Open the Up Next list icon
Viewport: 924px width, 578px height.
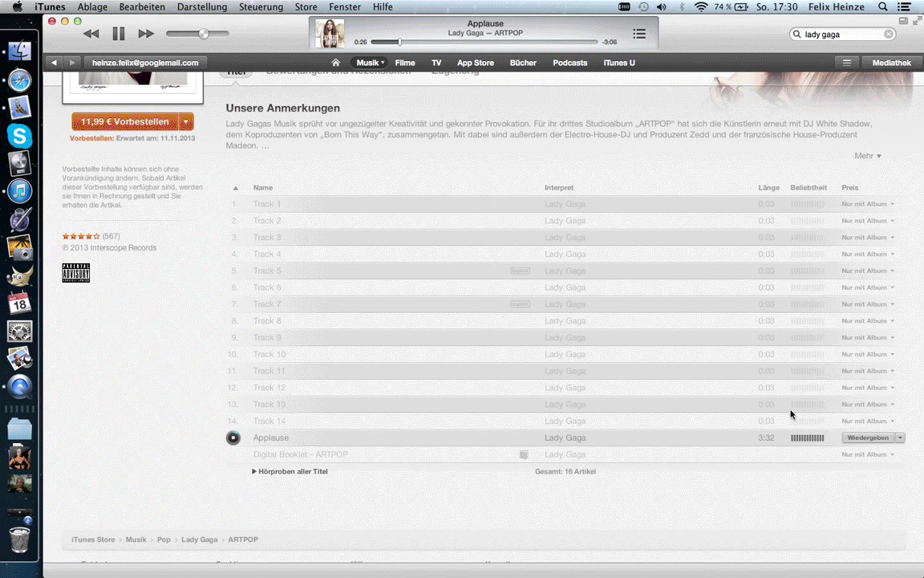[x=639, y=34]
